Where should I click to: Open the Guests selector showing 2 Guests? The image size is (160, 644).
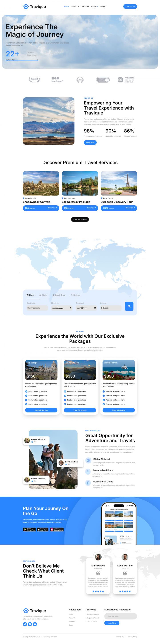111,308
